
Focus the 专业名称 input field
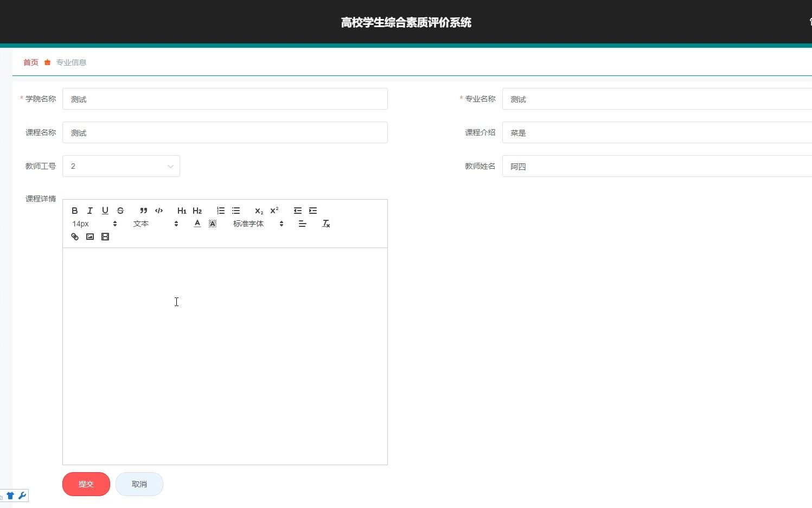657,99
